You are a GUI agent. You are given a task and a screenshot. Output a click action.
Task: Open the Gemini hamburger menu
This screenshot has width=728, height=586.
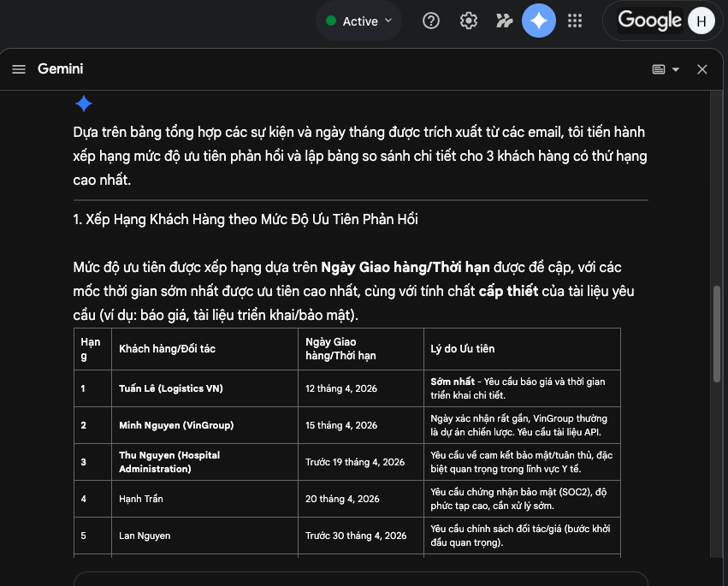pos(19,69)
